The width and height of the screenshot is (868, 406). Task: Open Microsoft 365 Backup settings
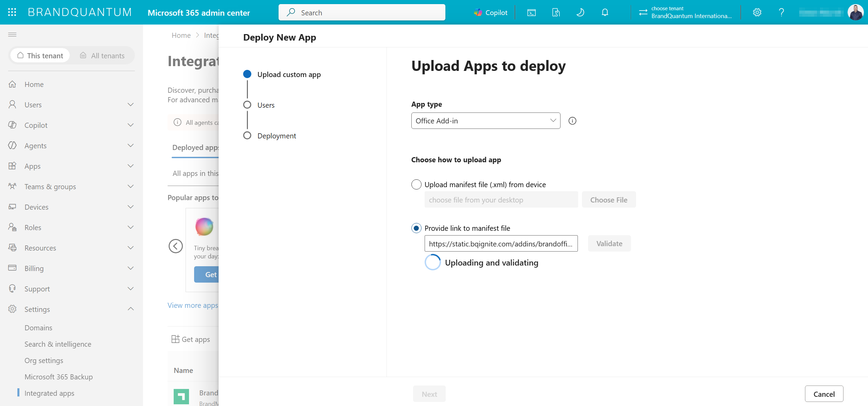coord(59,377)
